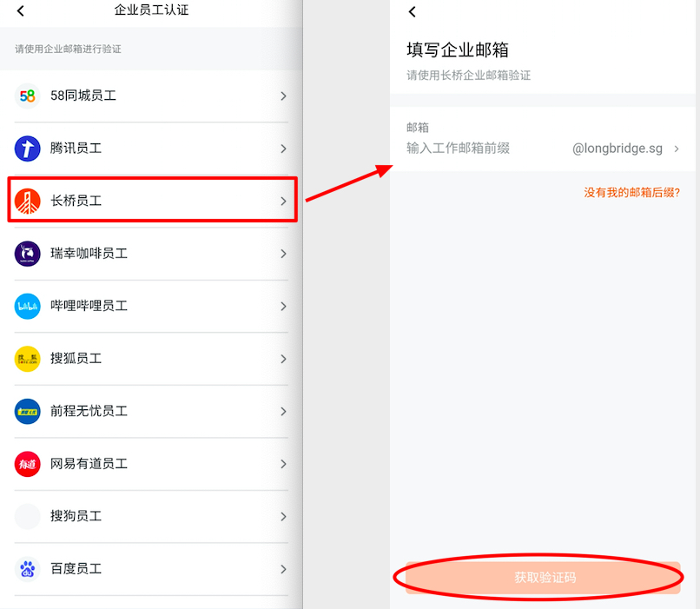Click the 长桥 bridge logo icon
This screenshot has width=700, height=609.
point(27,201)
